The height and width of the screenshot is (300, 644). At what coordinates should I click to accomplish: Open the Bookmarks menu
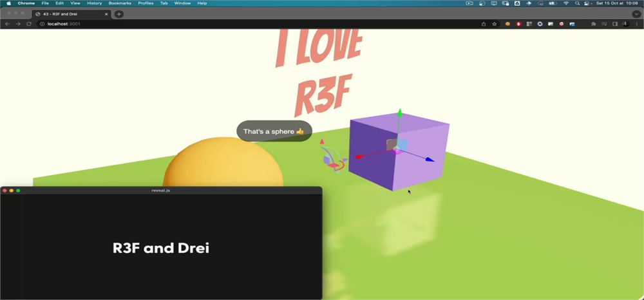pyautogui.click(x=120, y=3)
